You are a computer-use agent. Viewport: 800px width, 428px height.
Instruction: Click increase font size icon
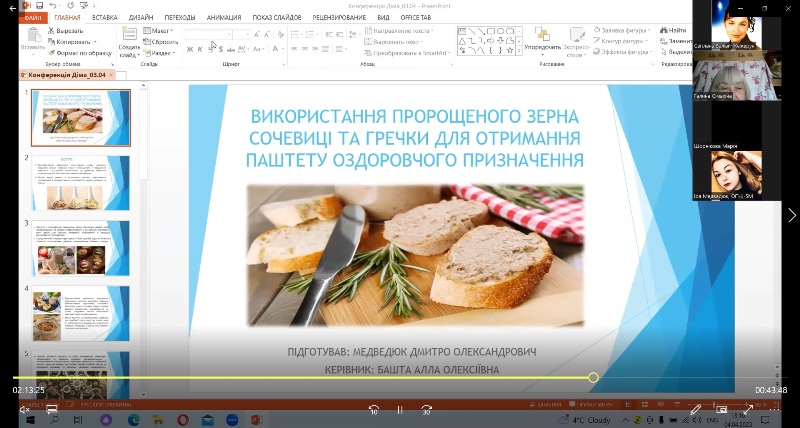click(257, 35)
